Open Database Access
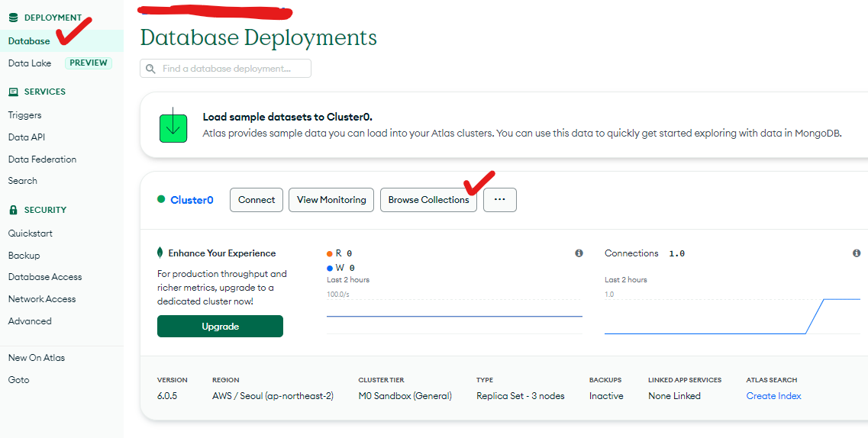This screenshot has width=868, height=438. (x=45, y=277)
